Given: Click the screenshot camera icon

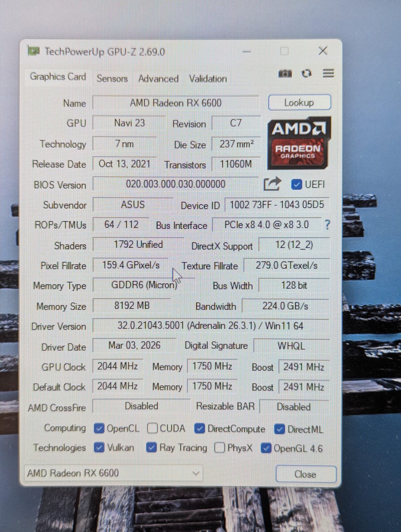Looking at the screenshot, I should [x=285, y=74].
